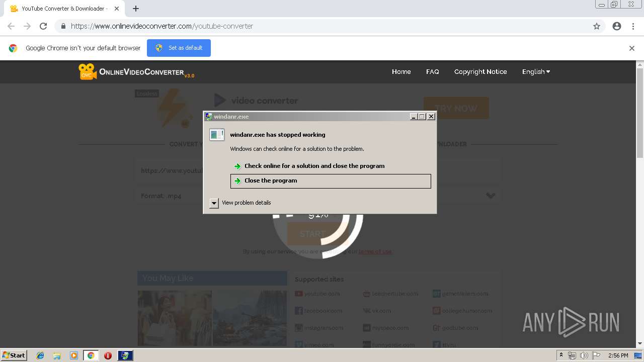Expand the English language dropdown
Image resolution: width=644 pixels, height=362 pixels.
click(536, 72)
